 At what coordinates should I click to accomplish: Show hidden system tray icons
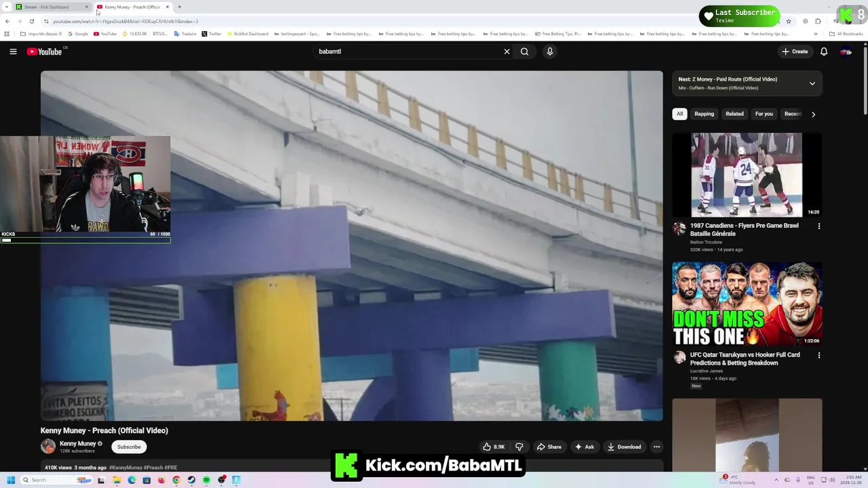[778, 480]
